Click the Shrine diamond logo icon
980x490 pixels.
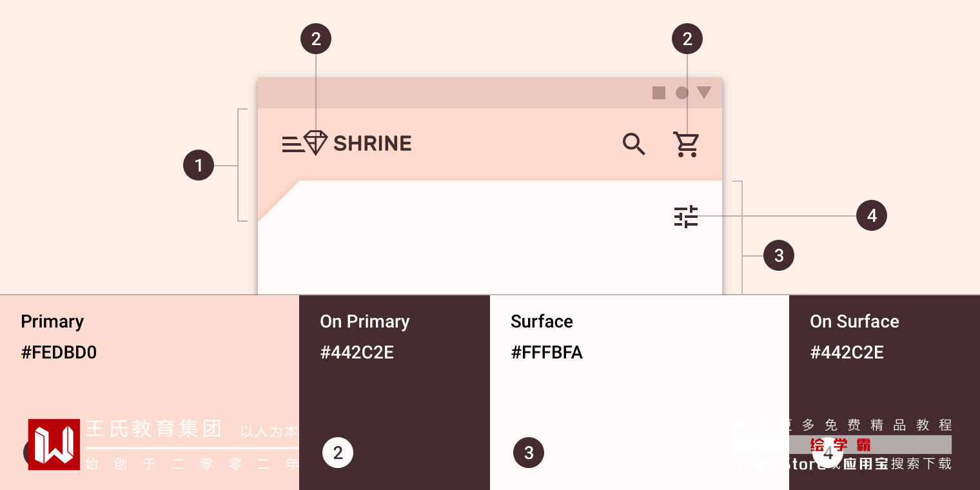pos(315,142)
